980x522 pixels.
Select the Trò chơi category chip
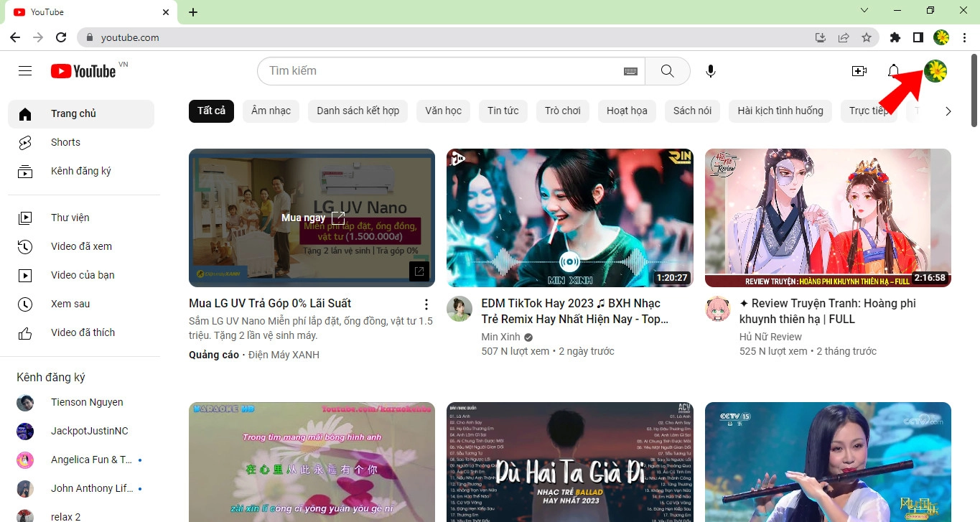click(x=562, y=111)
